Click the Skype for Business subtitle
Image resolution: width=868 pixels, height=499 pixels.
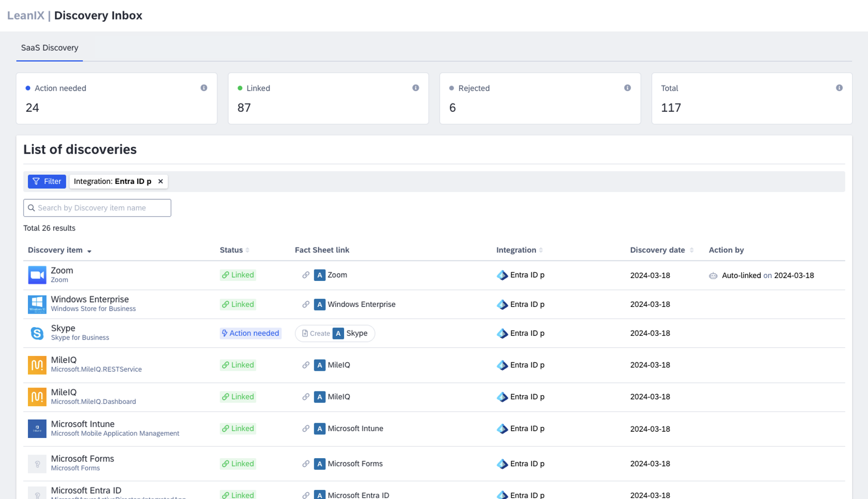pos(80,338)
